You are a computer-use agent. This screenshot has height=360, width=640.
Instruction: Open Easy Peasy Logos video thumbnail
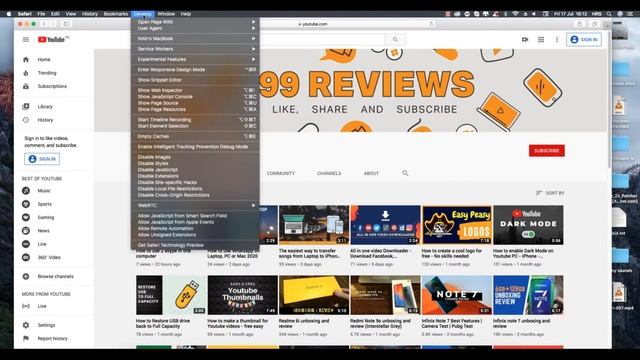click(x=457, y=225)
